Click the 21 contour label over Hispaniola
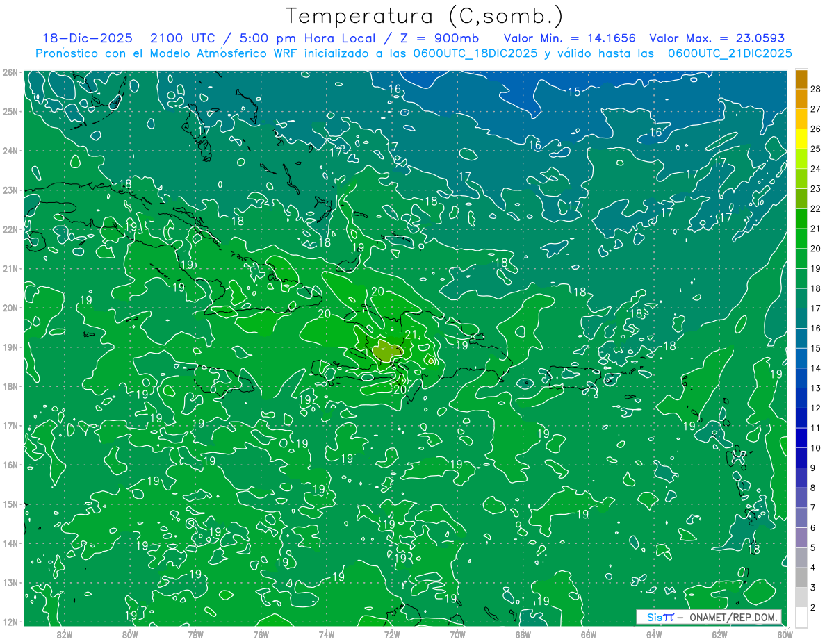Screen dimensions: 834x644 point(411,334)
